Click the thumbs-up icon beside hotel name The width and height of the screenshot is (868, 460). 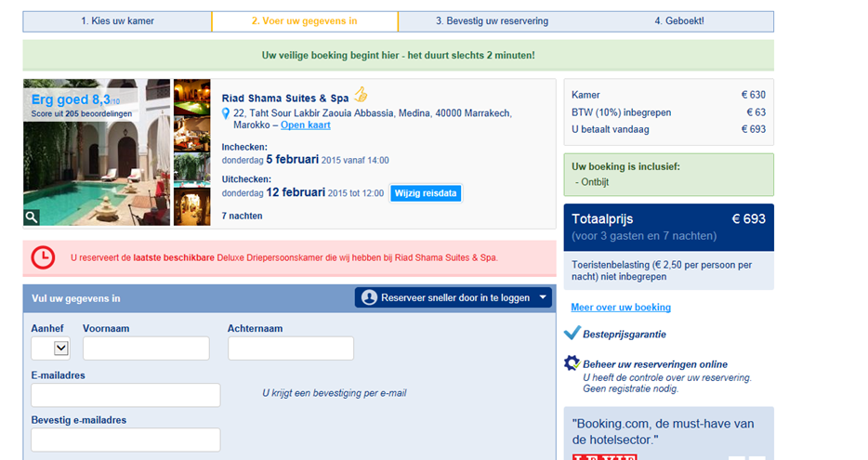361,95
